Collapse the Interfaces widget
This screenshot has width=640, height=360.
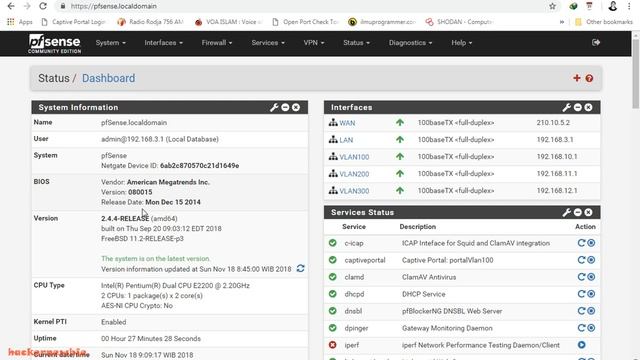[x=578, y=107]
